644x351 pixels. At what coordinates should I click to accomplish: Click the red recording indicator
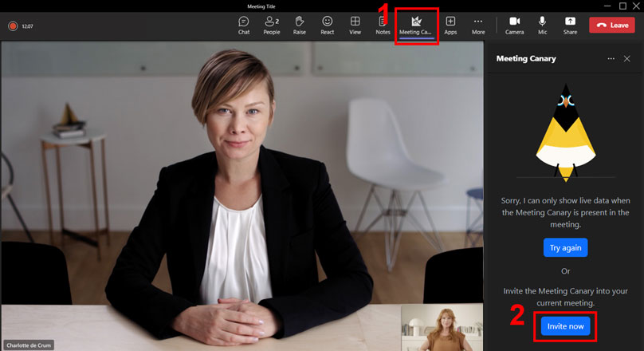(13, 26)
